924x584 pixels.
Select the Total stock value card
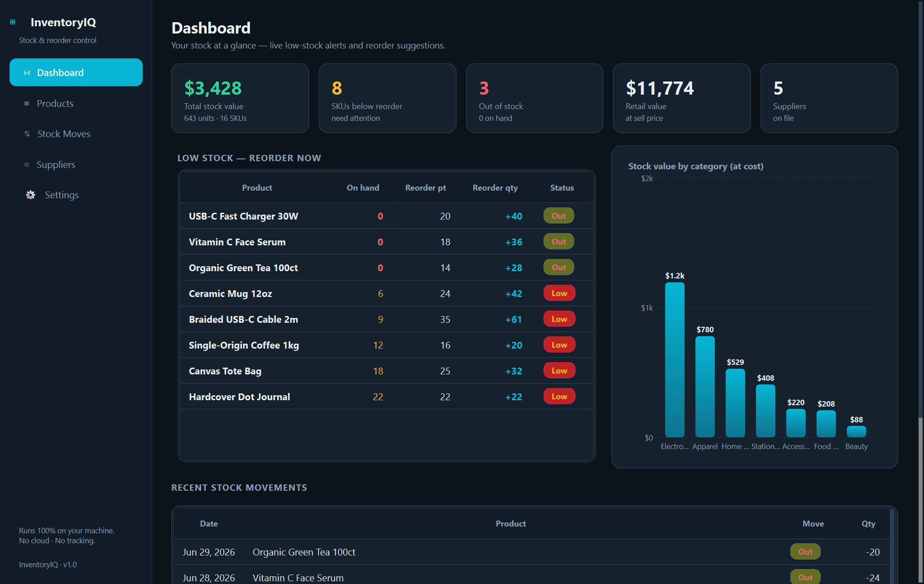(x=240, y=98)
